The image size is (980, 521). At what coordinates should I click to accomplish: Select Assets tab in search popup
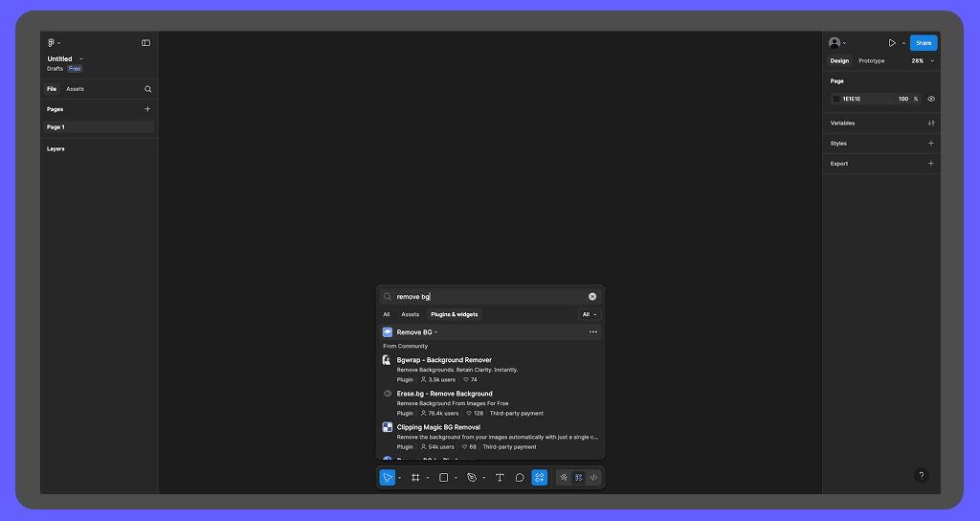pos(410,314)
